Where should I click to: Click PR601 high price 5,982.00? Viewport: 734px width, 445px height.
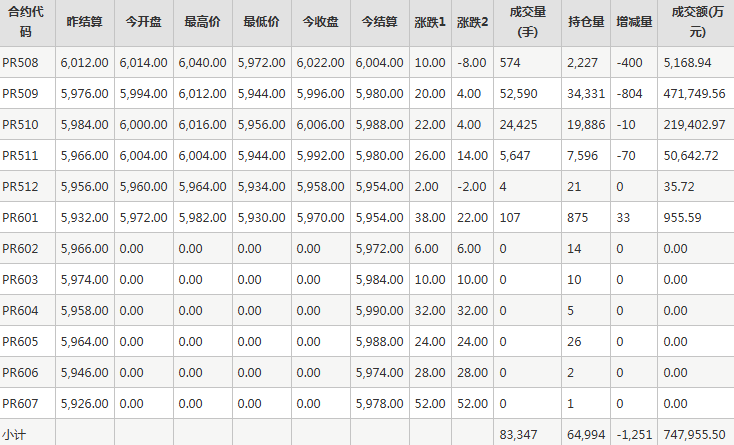(202, 218)
